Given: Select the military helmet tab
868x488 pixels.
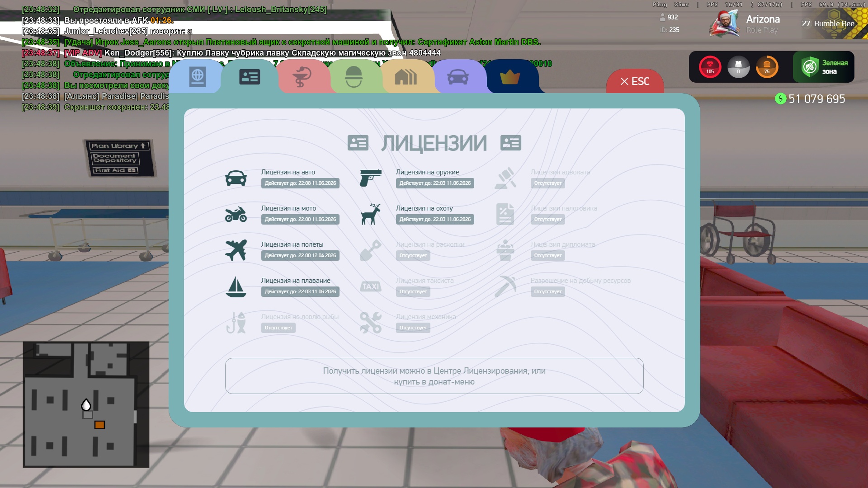Looking at the screenshot, I should [x=354, y=77].
